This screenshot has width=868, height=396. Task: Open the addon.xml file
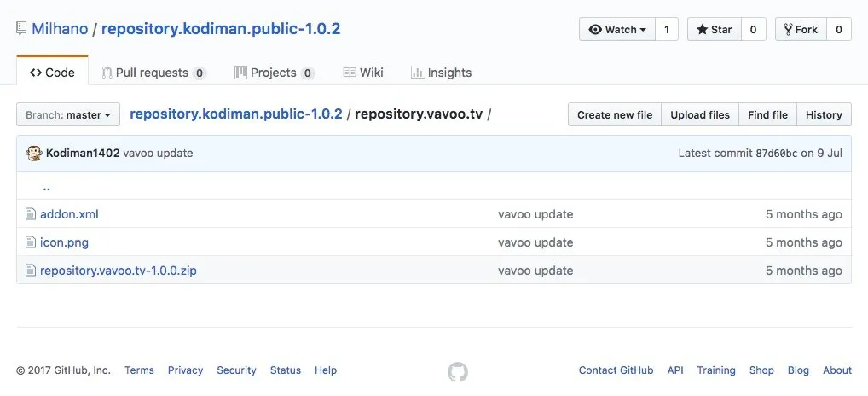point(69,213)
